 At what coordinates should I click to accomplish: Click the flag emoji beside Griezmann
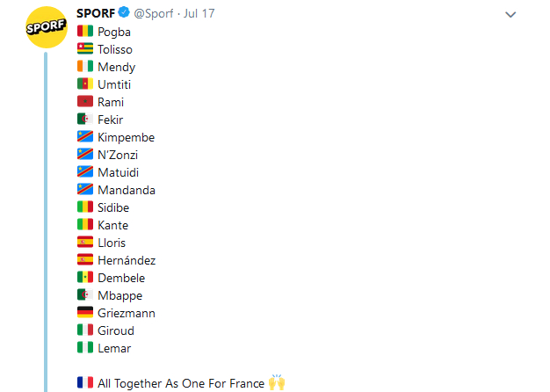[85, 313]
